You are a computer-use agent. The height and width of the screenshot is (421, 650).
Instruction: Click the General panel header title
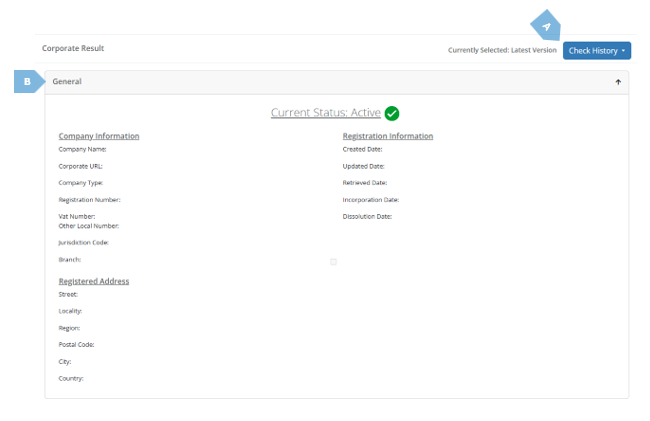[67, 82]
